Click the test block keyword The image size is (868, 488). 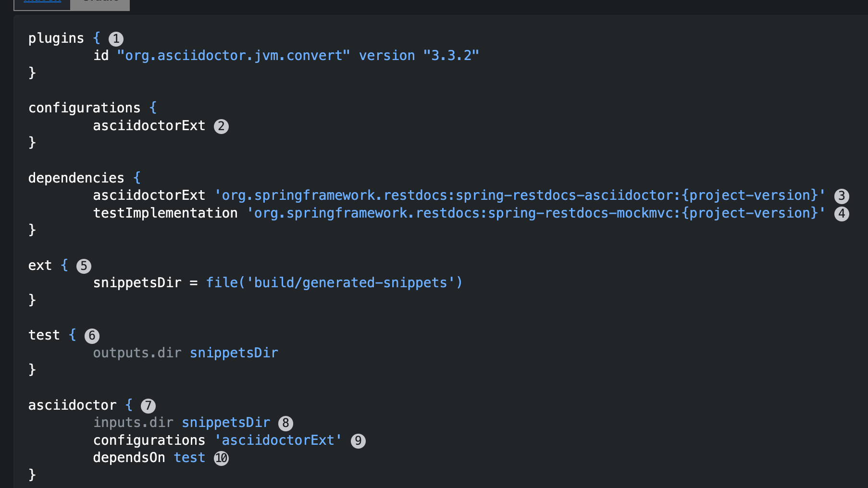pos(44,335)
